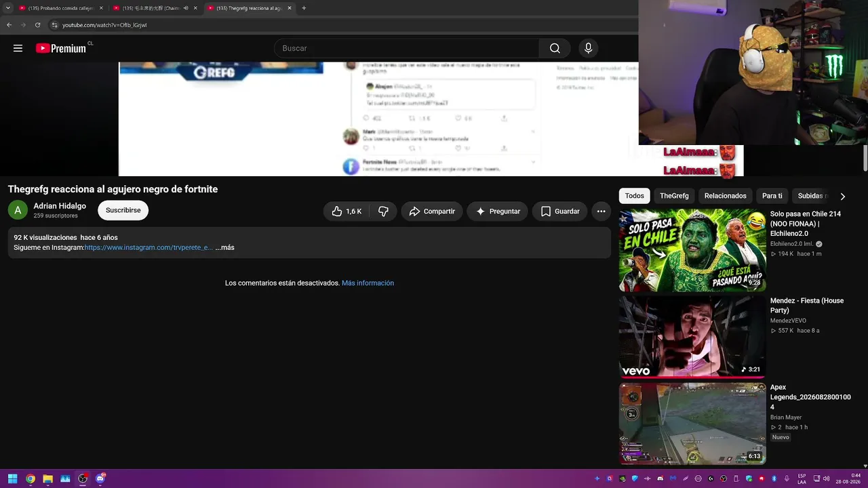This screenshot has width=868, height=488.
Task: Open Solo pasa en Chile 214 thumbnail
Action: click(x=692, y=251)
